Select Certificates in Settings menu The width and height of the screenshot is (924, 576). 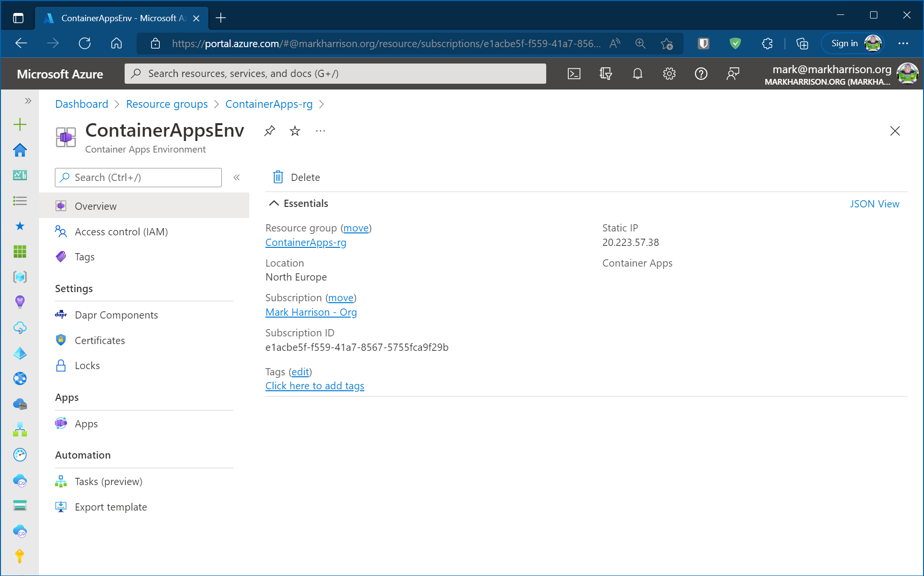[x=100, y=340]
